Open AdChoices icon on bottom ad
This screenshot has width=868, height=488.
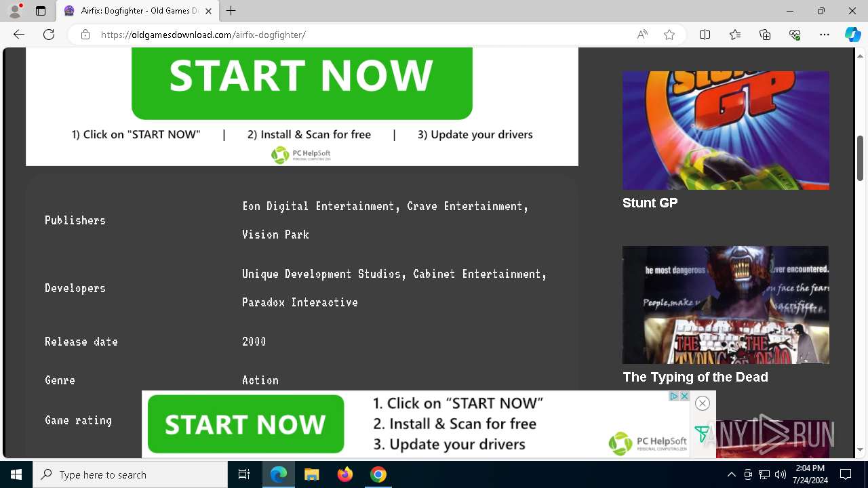pyautogui.click(x=673, y=396)
